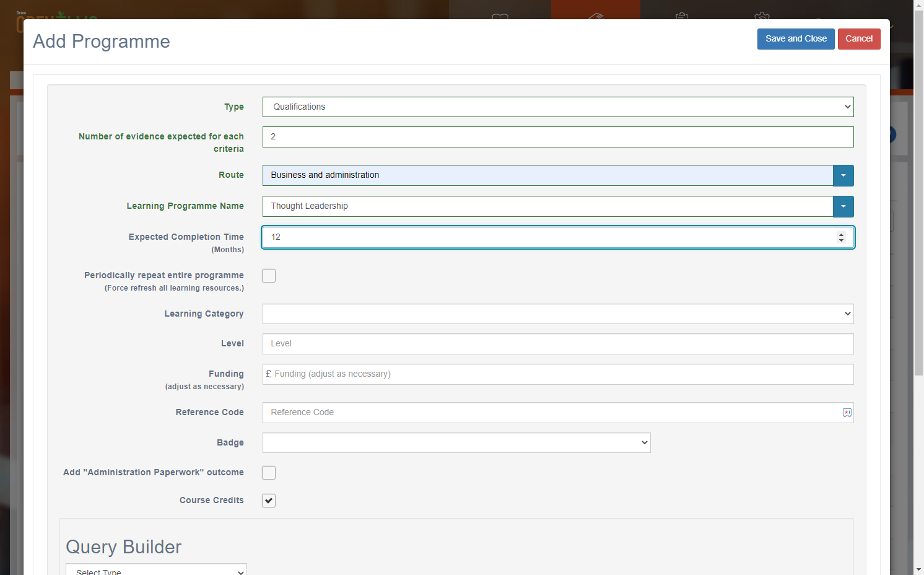Open the Select Type dropdown in Query Builder
This screenshot has width=924, height=575.
click(x=156, y=570)
